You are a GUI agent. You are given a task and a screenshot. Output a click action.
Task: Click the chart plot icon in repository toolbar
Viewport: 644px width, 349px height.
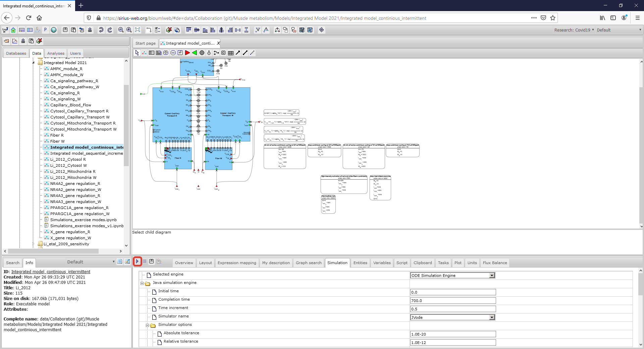pos(15,41)
